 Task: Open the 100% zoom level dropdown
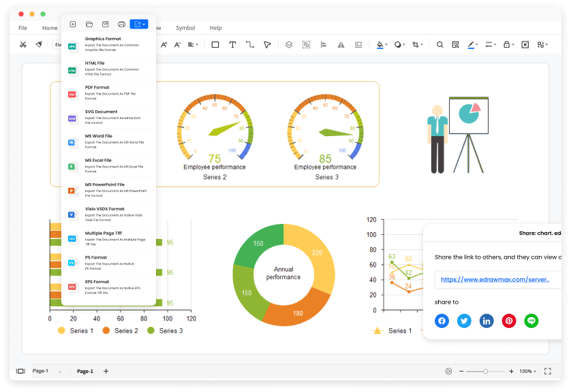tap(527, 372)
